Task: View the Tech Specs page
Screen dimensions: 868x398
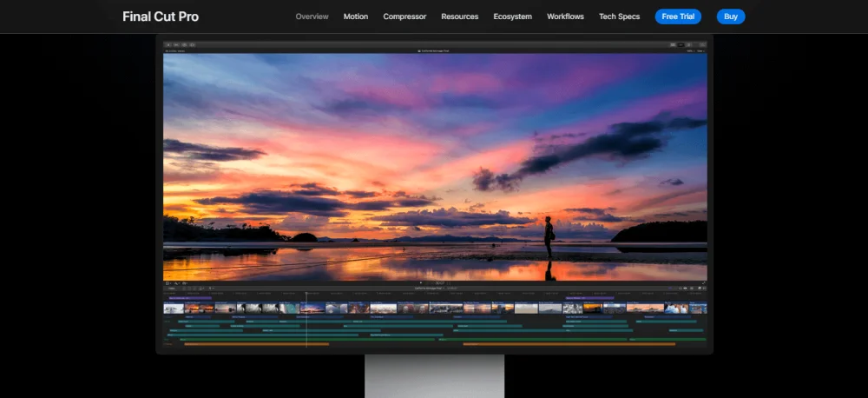Action: 619,17
